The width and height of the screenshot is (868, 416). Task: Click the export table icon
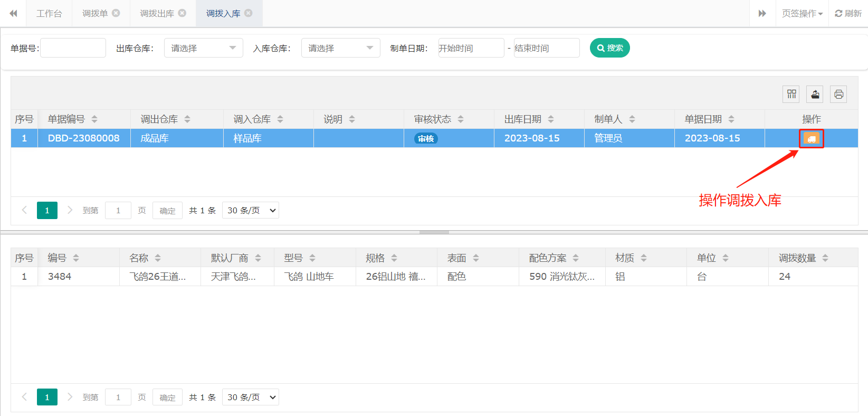click(815, 94)
